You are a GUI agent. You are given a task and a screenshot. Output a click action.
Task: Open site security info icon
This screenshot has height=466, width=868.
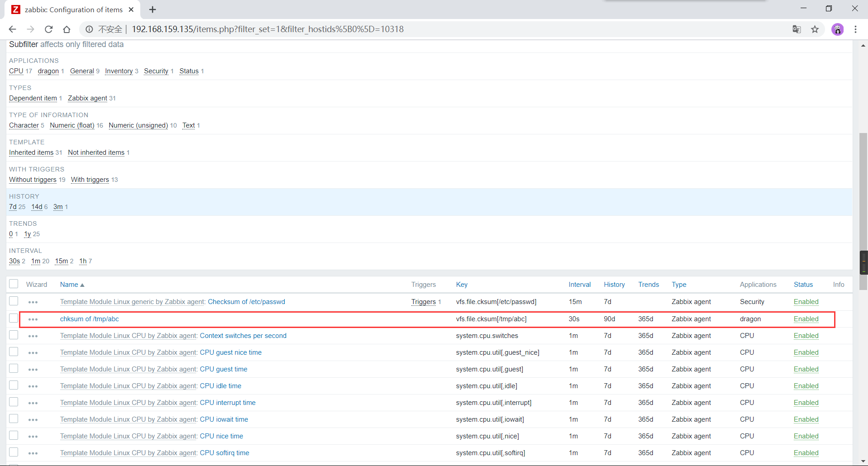point(89,29)
